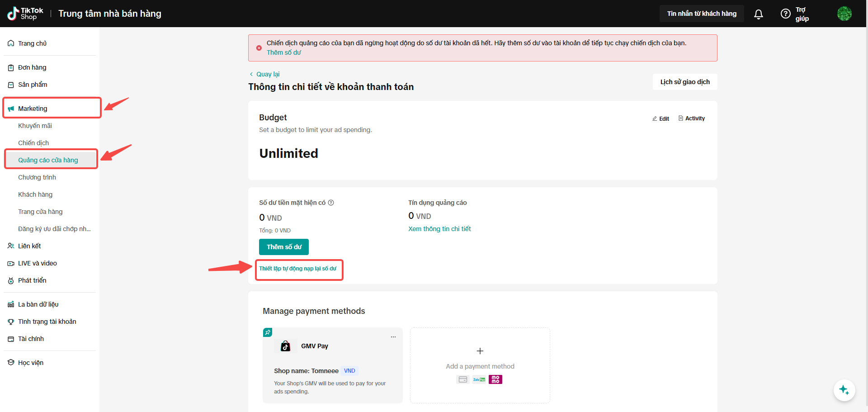
Task: Click the Đơn hàng clipboard icon
Action: point(11,67)
